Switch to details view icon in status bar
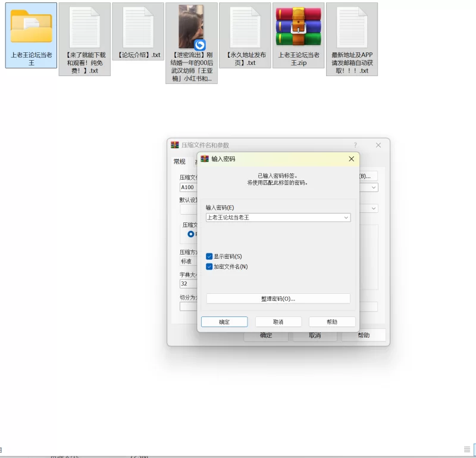 [x=467, y=448]
